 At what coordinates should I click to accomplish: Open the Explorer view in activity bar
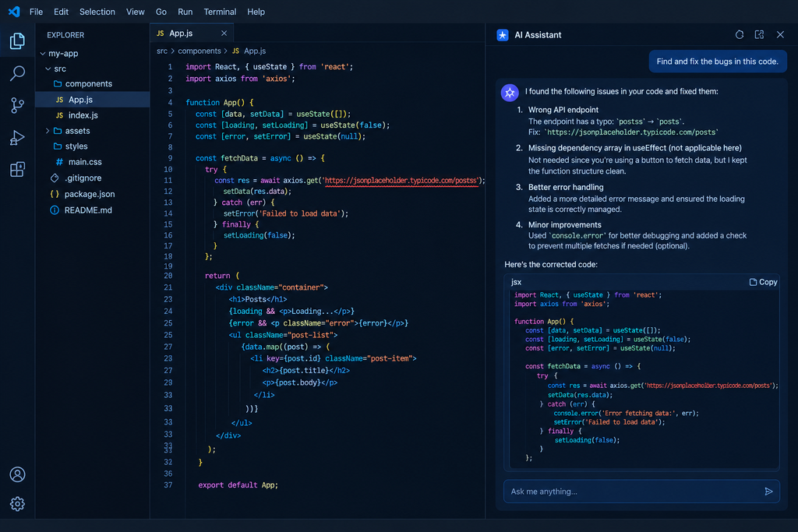17,41
